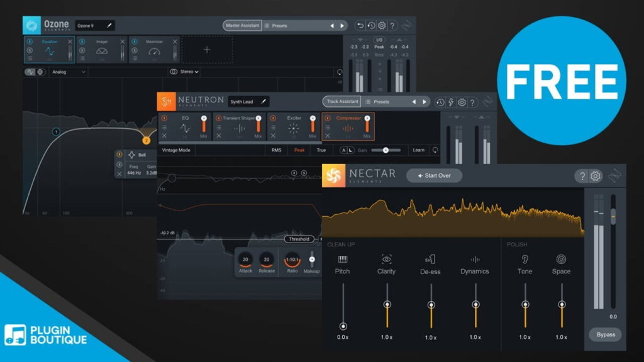Select the Imager module icon in Ozone
644x362 pixels.
(102, 52)
